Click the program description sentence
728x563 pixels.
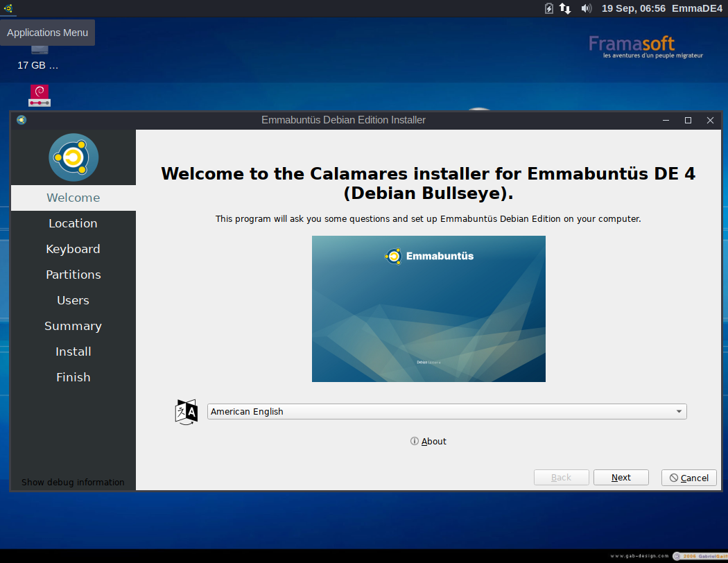(428, 219)
